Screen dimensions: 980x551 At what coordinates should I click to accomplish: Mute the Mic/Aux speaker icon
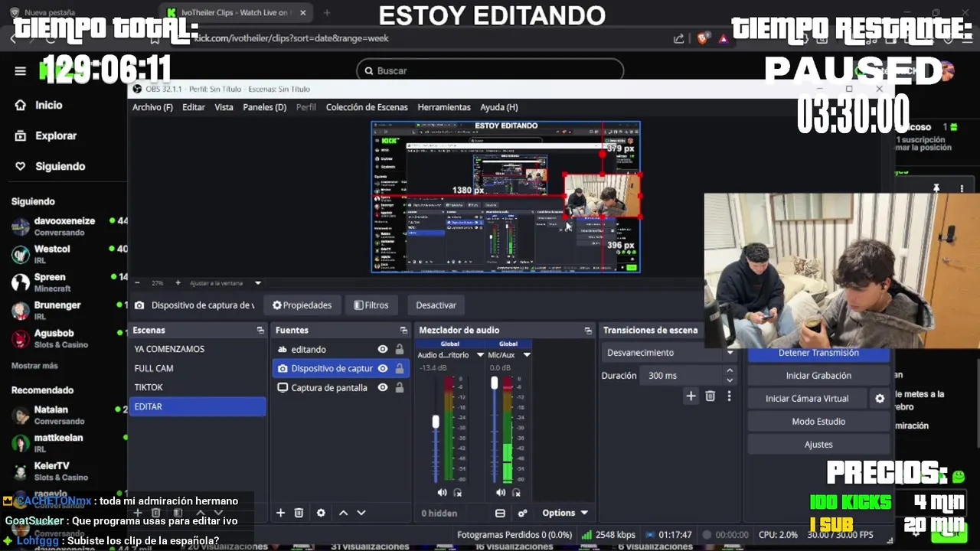(x=501, y=492)
